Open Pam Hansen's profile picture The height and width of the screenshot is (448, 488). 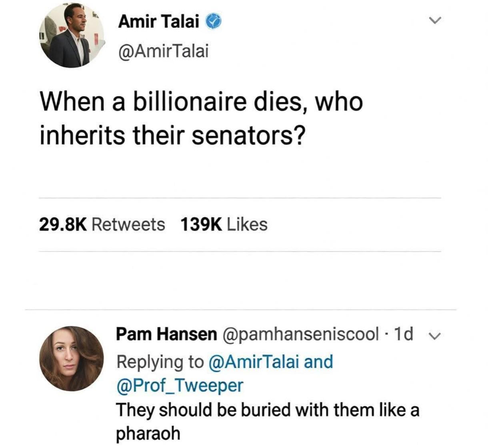(x=72, y=358)
